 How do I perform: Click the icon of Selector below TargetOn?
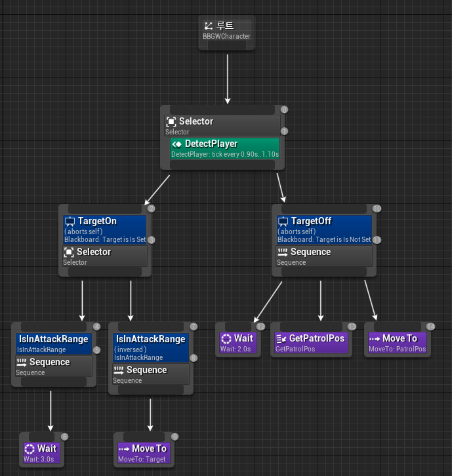point(69,252)
